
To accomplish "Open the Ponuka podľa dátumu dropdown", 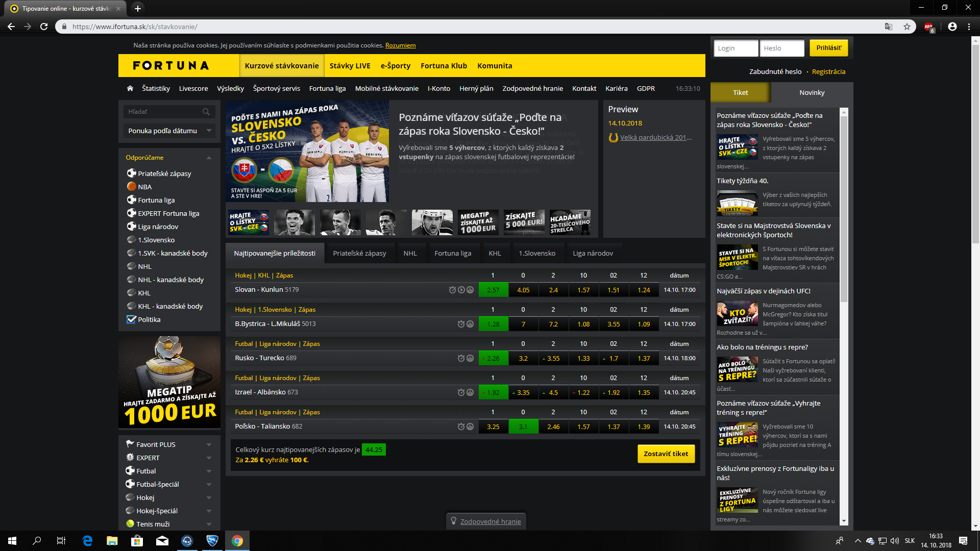I will pos(169,131).
